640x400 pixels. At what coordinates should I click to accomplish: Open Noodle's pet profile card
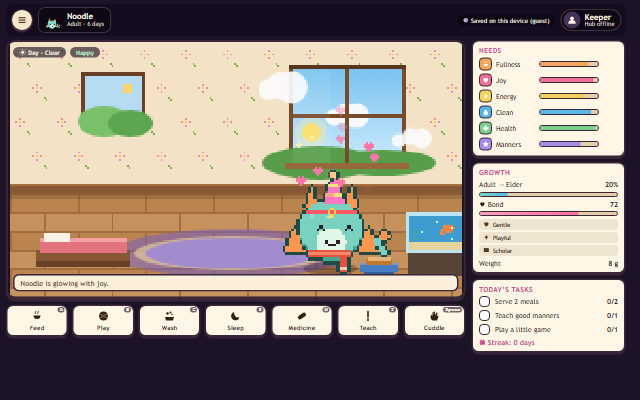pos(74,20)
